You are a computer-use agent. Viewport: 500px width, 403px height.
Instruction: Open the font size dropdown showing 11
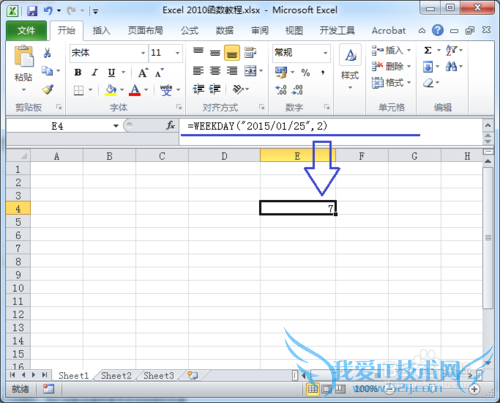coord(177,53)
